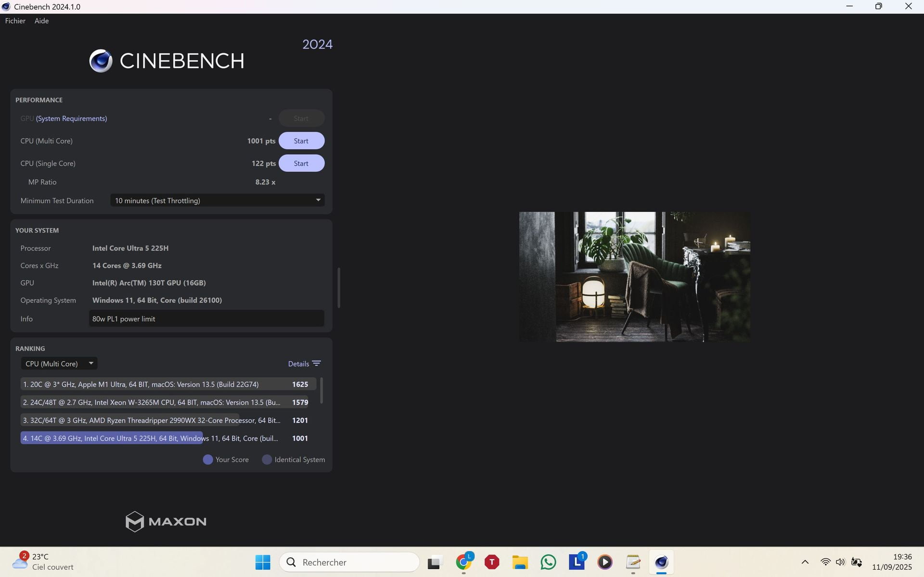Open the media player taskbar icon
Image resolution: width=924 pixels, height=577 pixels.
(x=605, y=562)
